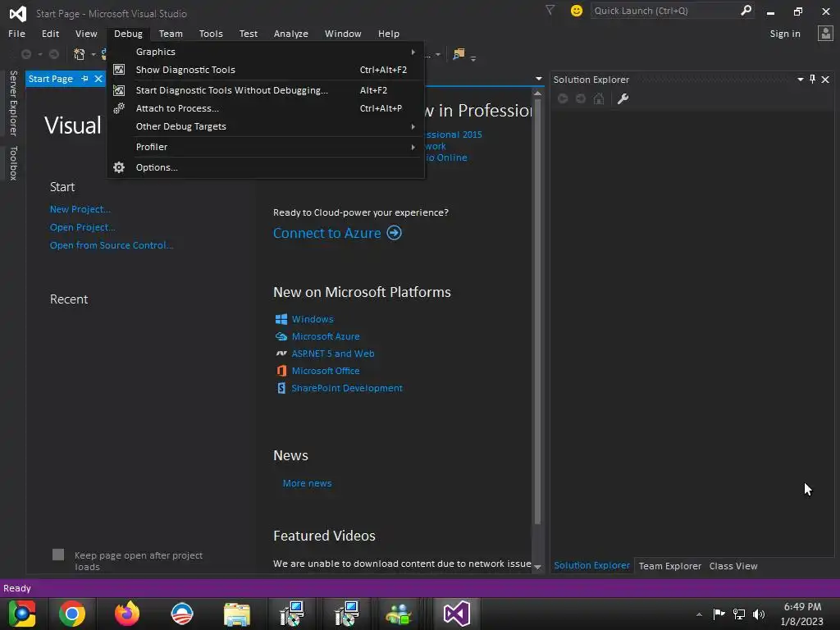The width and height of the screenshot is (840, 630).
Task: Open the Analyze menu
Action: point(291,33)
